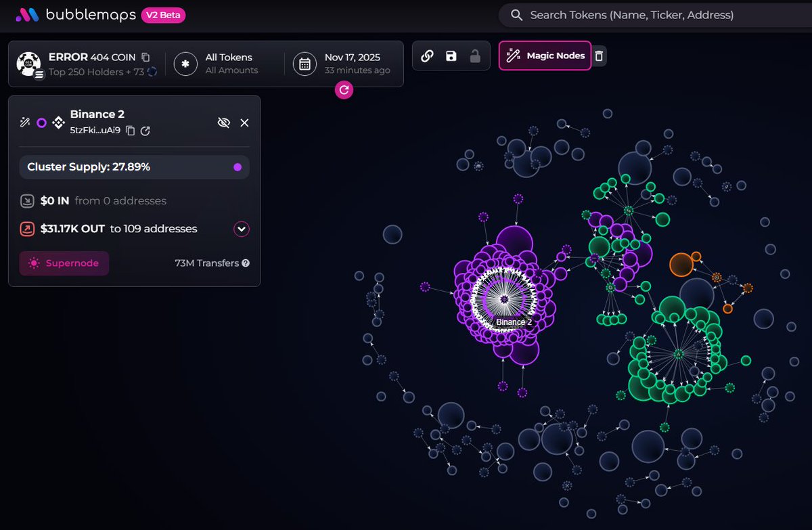This screenshot has height=530, width=812.
Task: Expand the $31.17K OUT addresses list
Action: pyautogui.click(x=242, y=229)
